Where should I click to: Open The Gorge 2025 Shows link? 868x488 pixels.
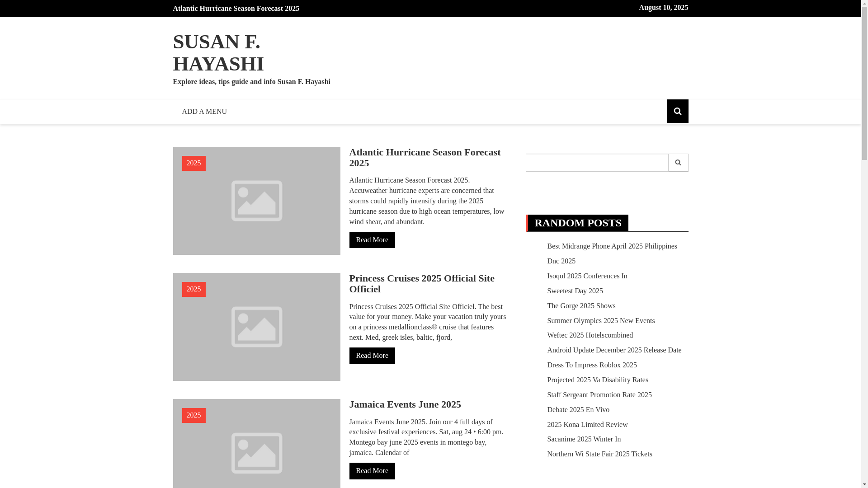tap(581, 306)
